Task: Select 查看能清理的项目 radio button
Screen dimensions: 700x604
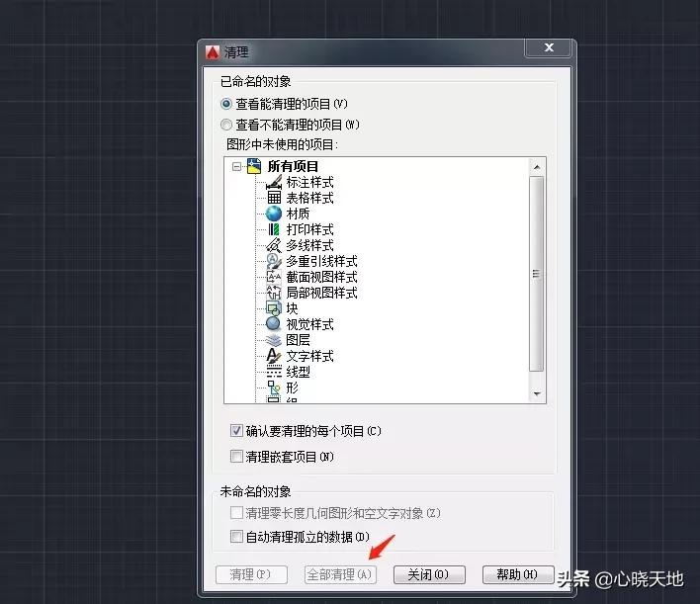Action: click(226, 104)
